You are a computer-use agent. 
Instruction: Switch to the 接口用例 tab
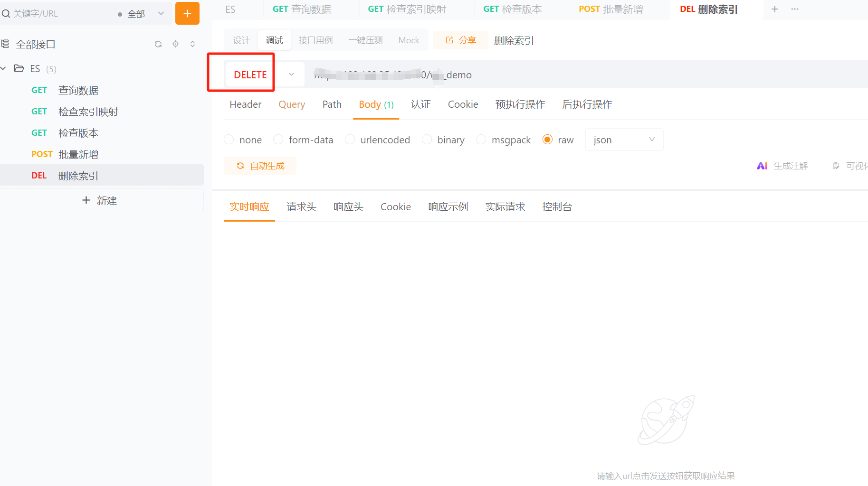pyautogui.click(x=315, y=40)
